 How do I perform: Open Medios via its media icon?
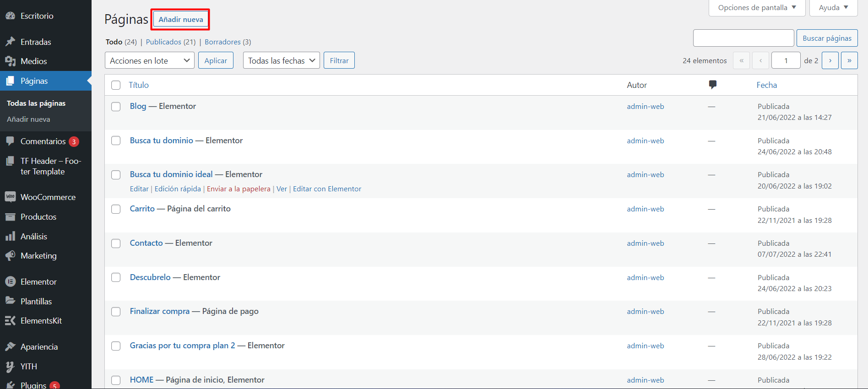[x=10, y=61]
